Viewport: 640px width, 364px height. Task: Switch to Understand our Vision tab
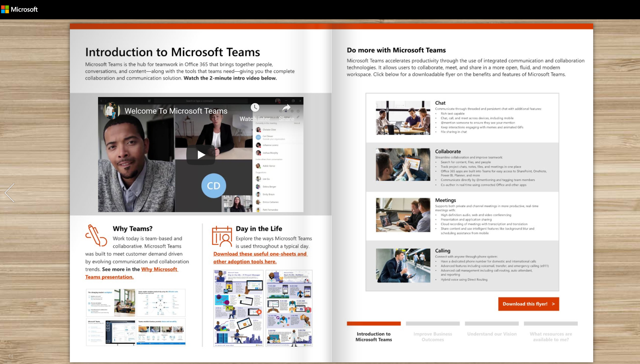coord(491,334)
